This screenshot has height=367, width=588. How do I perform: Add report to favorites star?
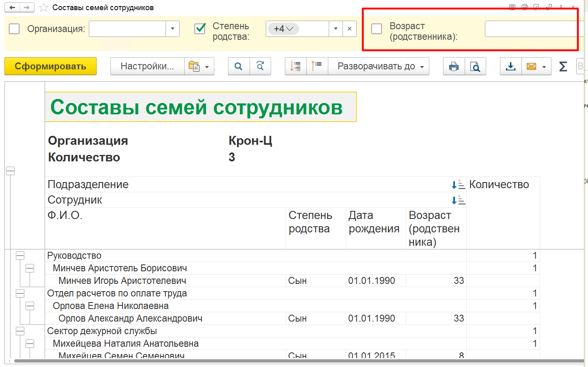click(43, 8)
